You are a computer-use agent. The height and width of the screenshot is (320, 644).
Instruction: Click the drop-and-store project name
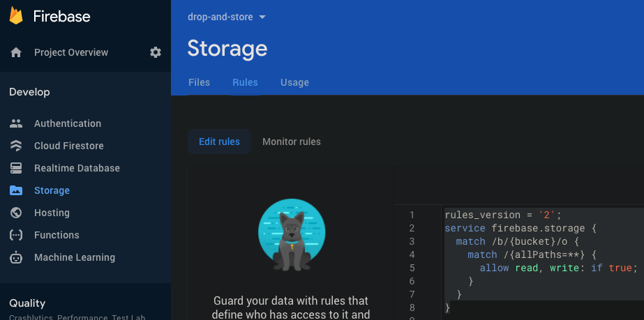pos(220,17)
